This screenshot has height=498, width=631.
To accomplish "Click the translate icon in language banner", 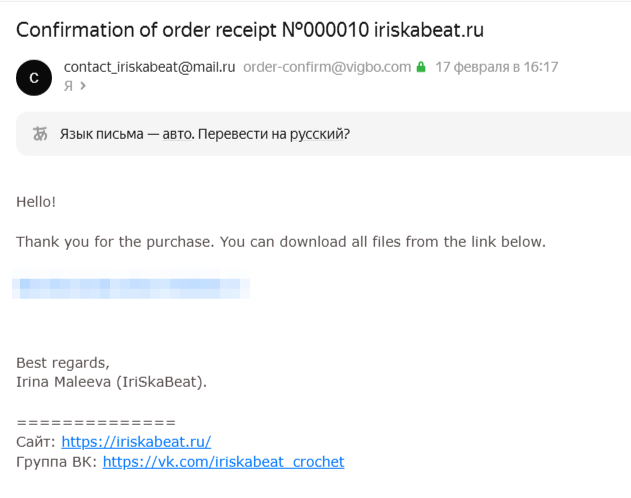I will pos(41,133).
